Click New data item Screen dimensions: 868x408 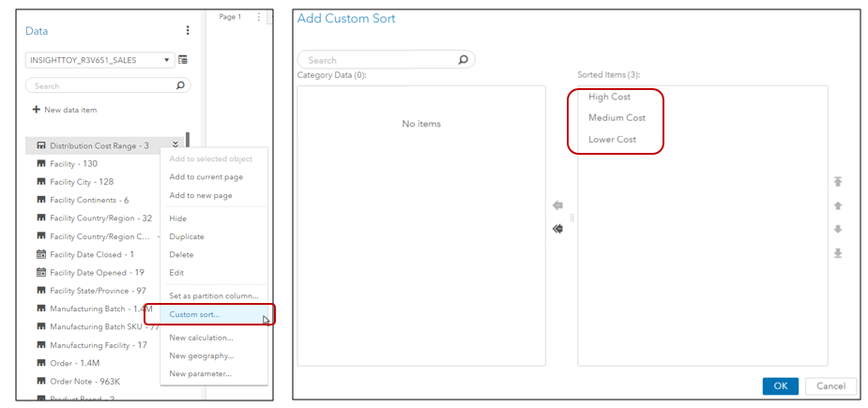(x=64, y=110)
